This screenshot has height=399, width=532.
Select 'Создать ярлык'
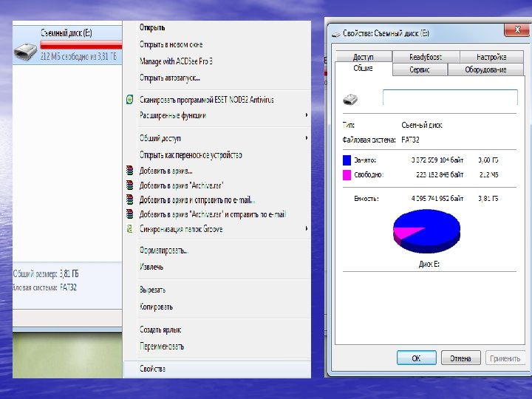coord(160,330)
